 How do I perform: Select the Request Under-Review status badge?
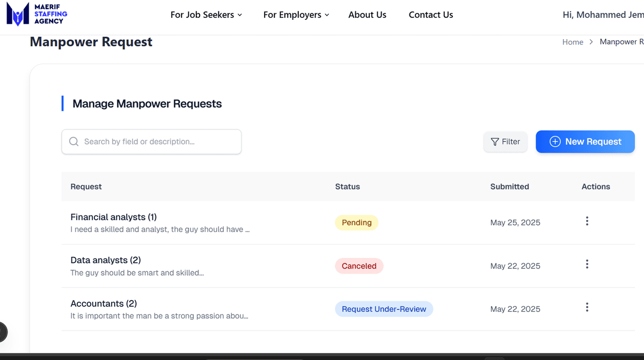pyautogui.click(x=384, y=309)
